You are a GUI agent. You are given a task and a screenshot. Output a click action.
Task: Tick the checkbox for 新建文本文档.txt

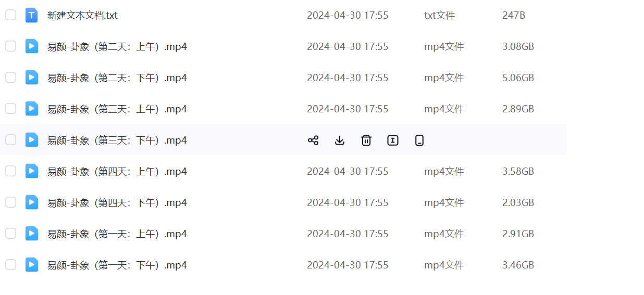click(11, 15)
